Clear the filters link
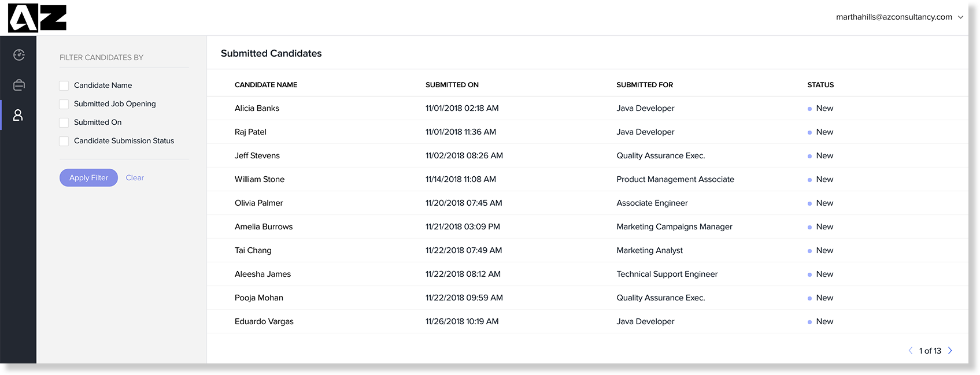 click(135, 178)
